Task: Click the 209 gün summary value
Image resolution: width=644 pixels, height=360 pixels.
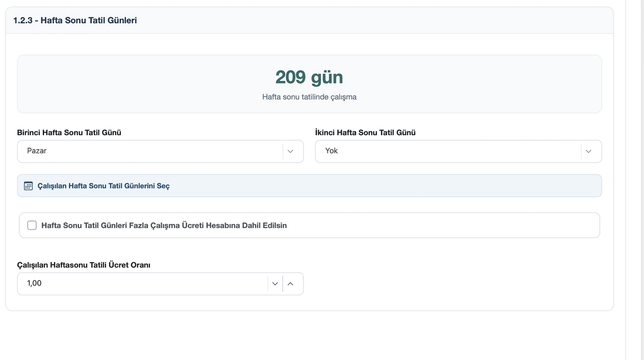Action: click(x=309, y=77)
